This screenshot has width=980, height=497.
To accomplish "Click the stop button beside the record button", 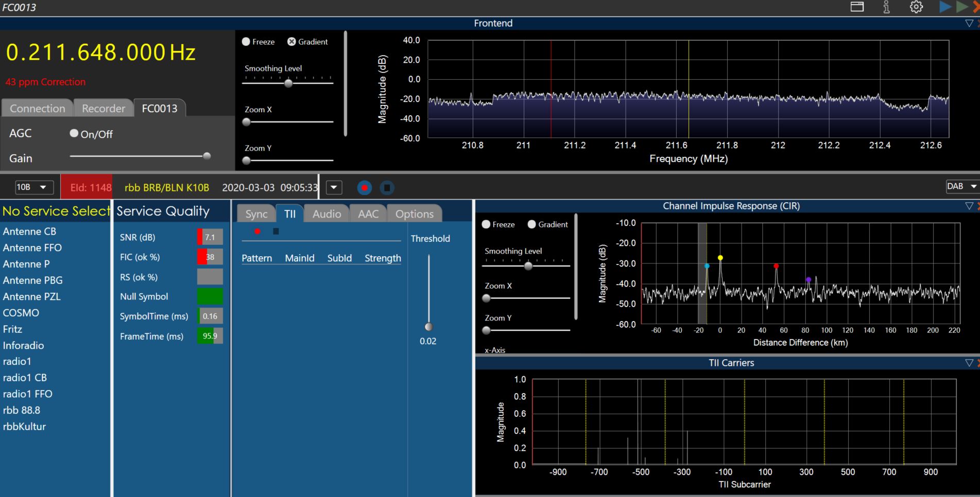I will 387,188.
